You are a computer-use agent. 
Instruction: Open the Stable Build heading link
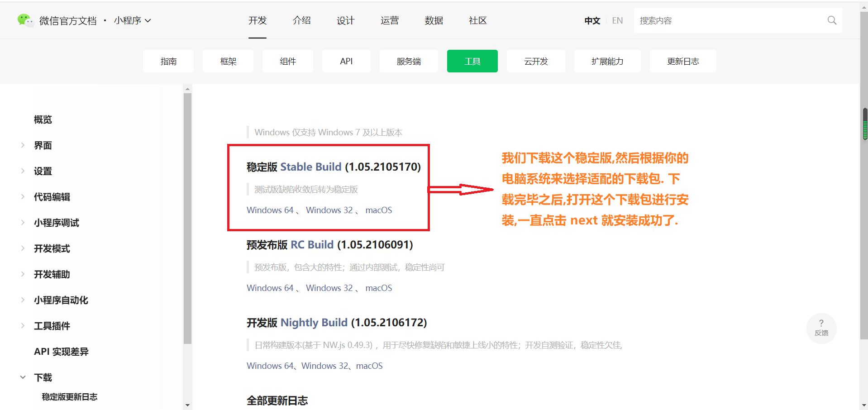tap(311, 167)
